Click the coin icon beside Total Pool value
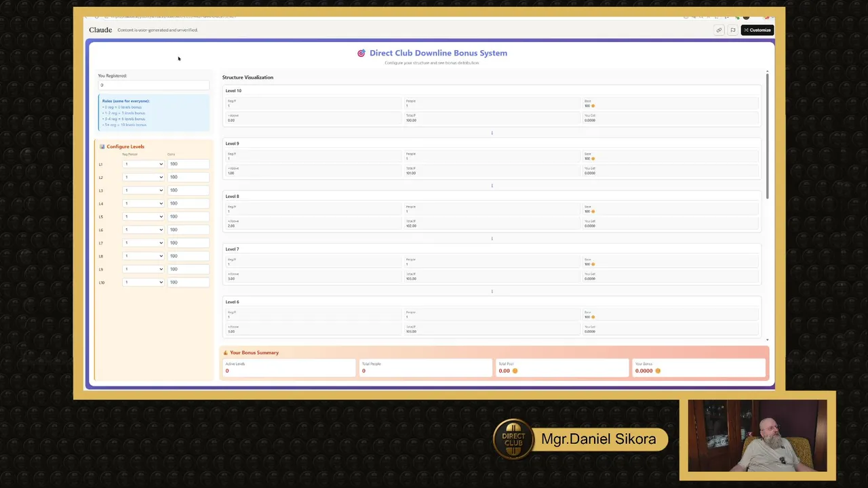 tap(515, 371)
